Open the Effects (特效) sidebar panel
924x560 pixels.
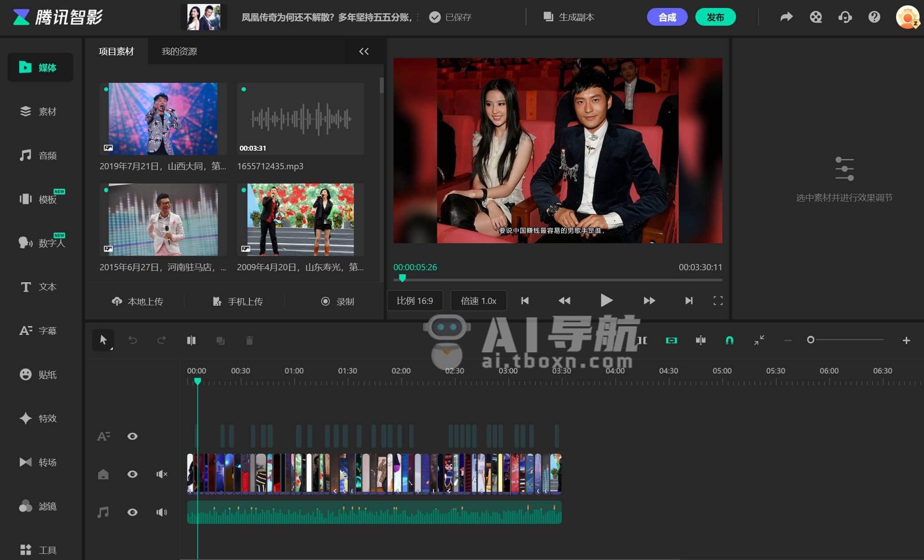click(39, 418)
